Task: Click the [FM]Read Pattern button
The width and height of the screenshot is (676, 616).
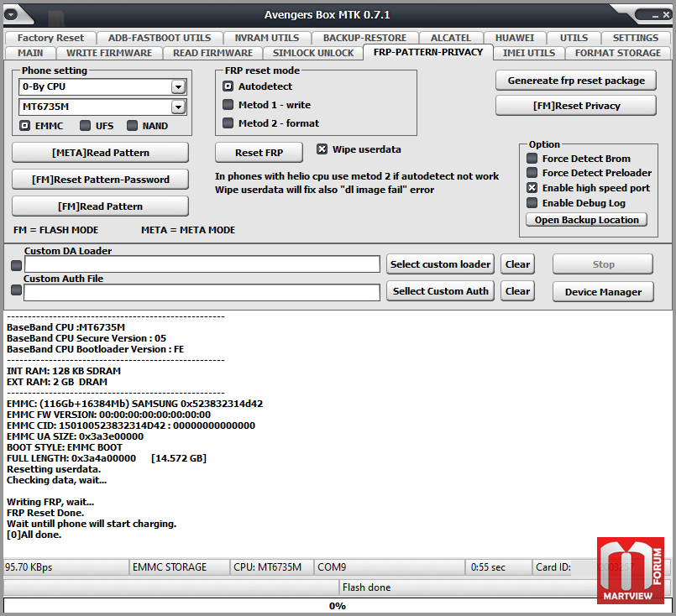Action: point(101,206)
